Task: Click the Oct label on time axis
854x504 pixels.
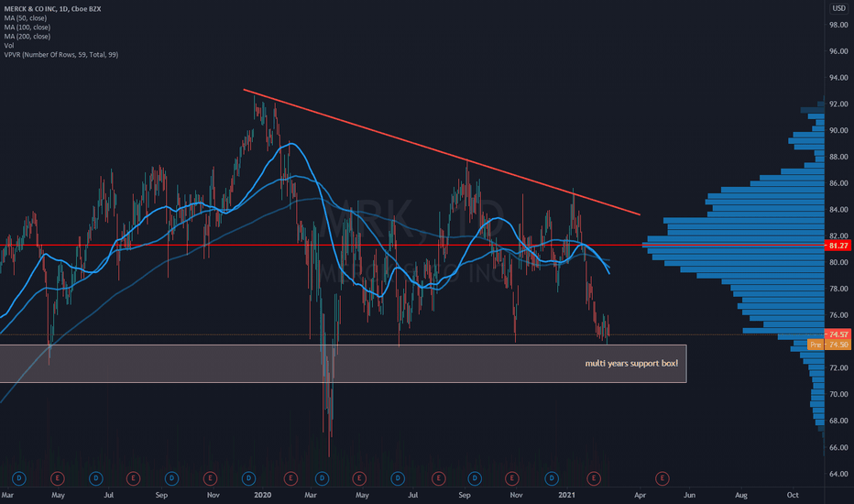Action: click(793, 495)
